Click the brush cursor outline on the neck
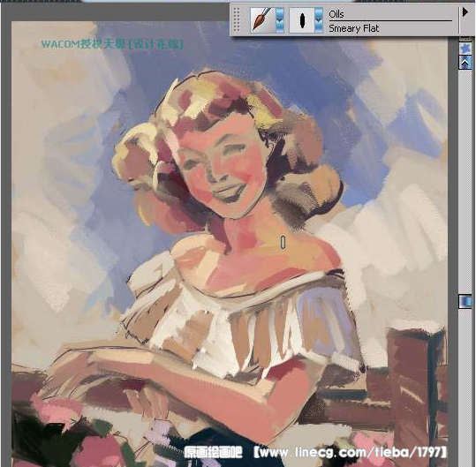The height and width of the screenshot is (467, 476). tap(283, 242)
